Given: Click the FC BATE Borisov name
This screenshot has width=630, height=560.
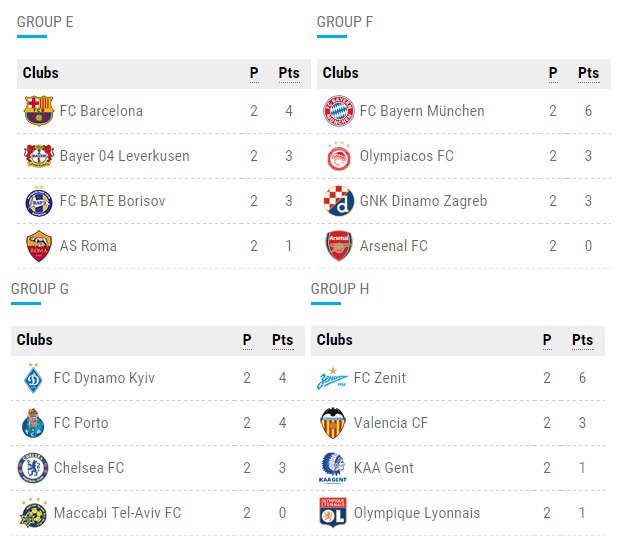Looking at the screenshot, I should (x=112, y=201).
